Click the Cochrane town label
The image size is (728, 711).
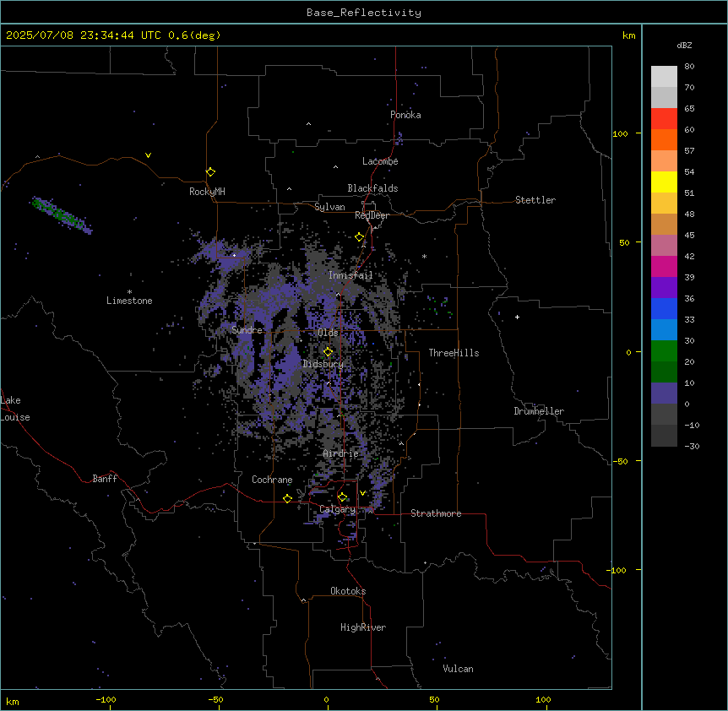pyautogui.click(x=272, y=480)
